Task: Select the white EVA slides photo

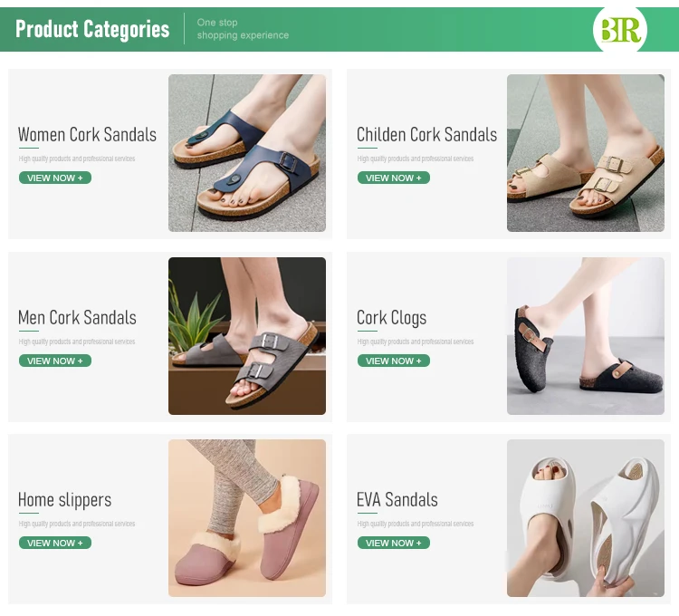Action: coord(586,518)
